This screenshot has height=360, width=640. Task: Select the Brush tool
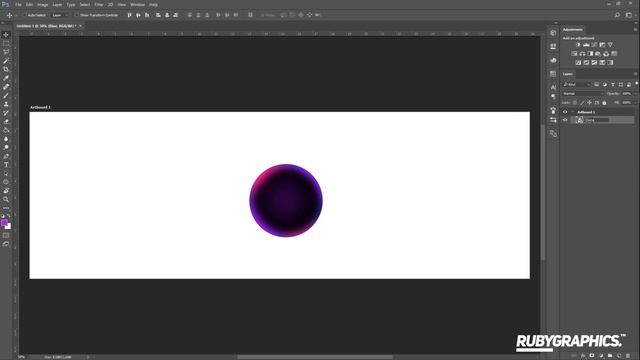tap(6, 96)
